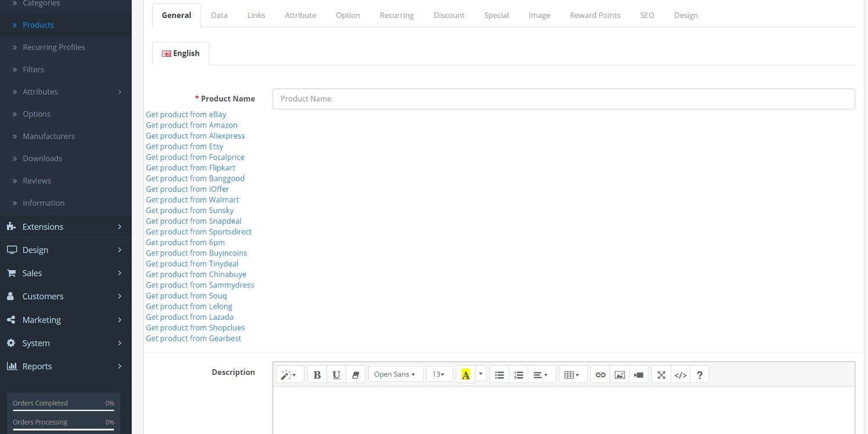Click the insert link icon
This screenshot has width=868, height=434.
(x=601, y=375)
